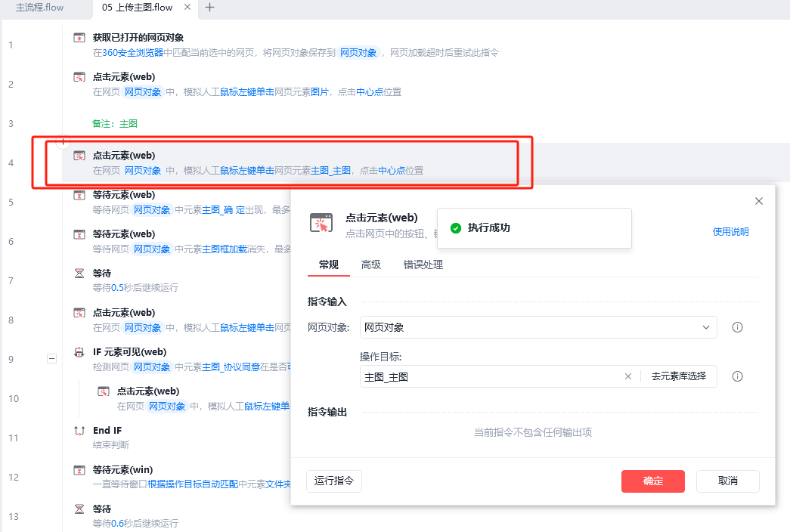Viewport: 790px width, 532px height.
Task: Click the 主图_确 定 element link in step 5
Action: coord(224,209)
